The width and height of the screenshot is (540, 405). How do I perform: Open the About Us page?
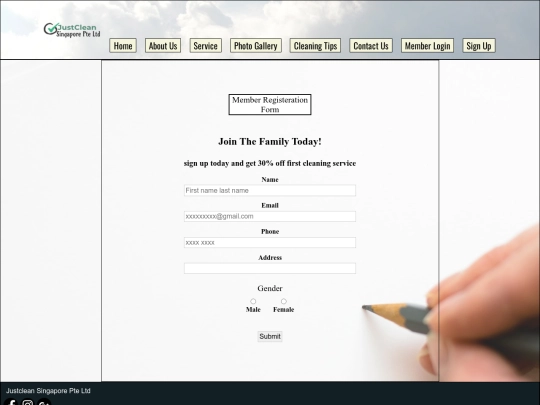[163, 45]
